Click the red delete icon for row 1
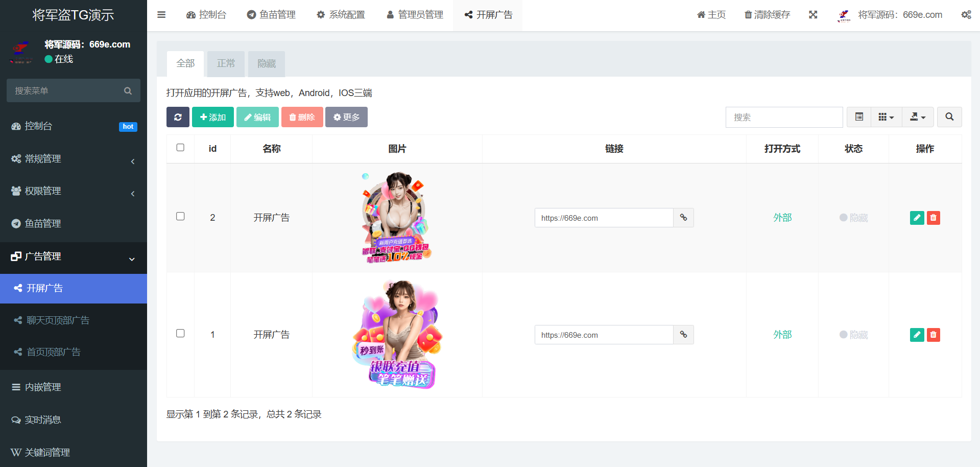The width and height of the screenshot is (980, 467). pyautogui.click(x=933, y=335)
